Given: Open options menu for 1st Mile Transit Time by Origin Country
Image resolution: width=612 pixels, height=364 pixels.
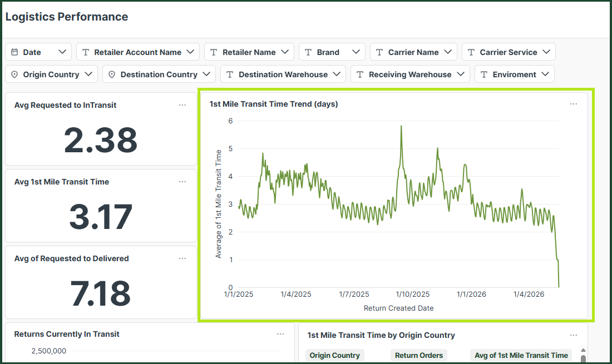Looking at the screenshot, I should [574, 335].
